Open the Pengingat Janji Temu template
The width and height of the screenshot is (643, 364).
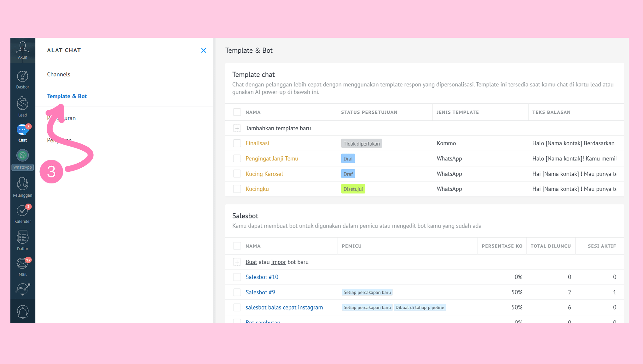[x=272, y=159]
